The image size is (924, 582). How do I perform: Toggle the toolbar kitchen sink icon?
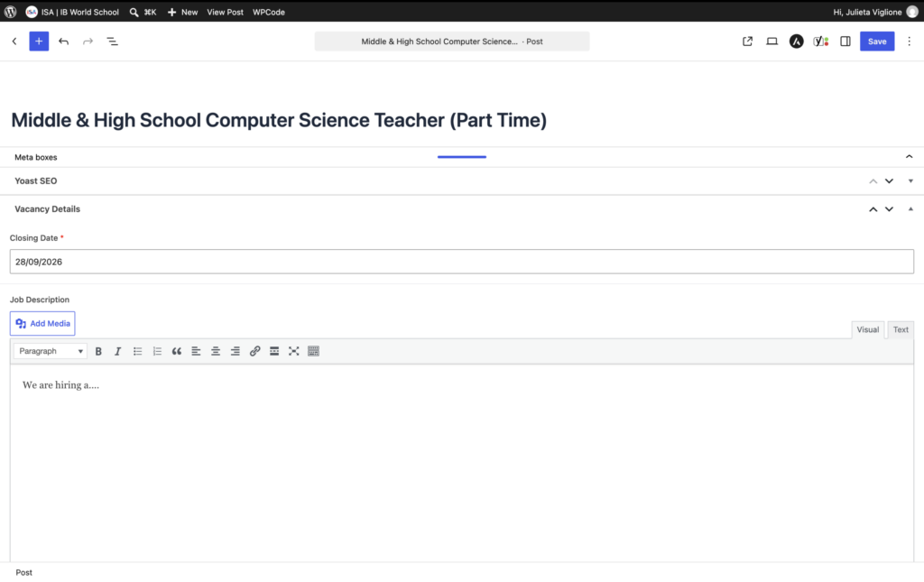tap(313, 351)
